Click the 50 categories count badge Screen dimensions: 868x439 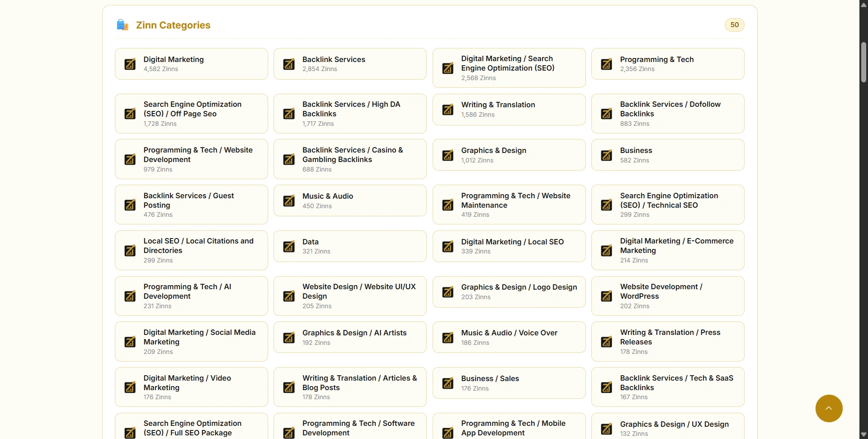(x=735, y=25)
